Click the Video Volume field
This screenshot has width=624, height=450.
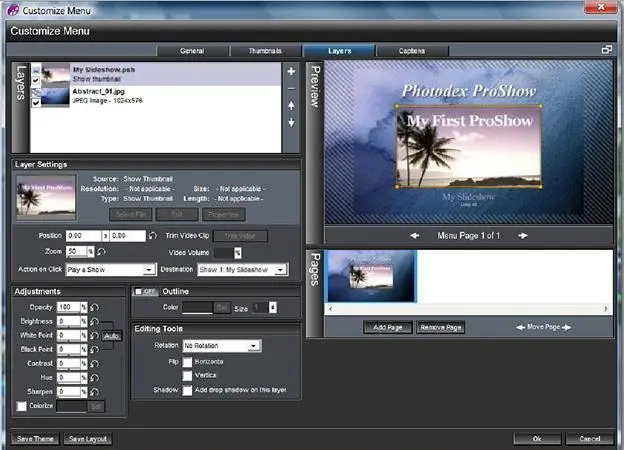click(224, 253)
